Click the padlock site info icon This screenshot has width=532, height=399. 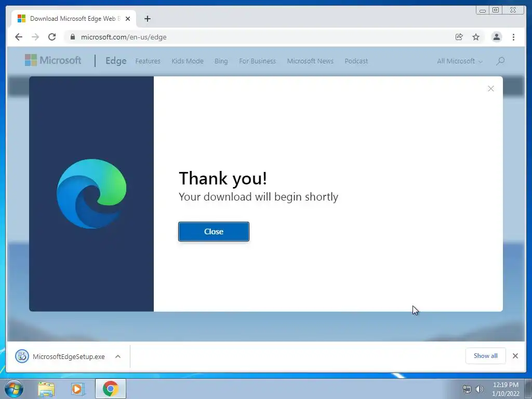(x=72, y=37)
